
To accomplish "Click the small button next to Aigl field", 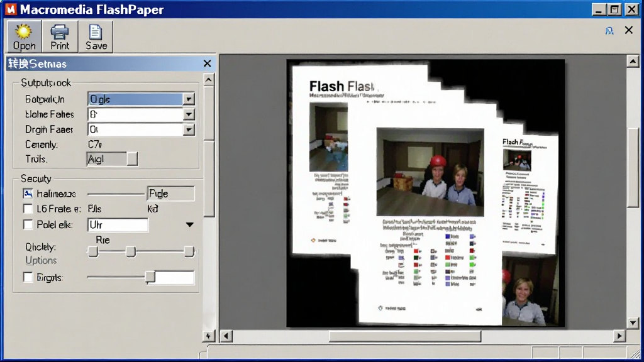I will pos(132,159).
